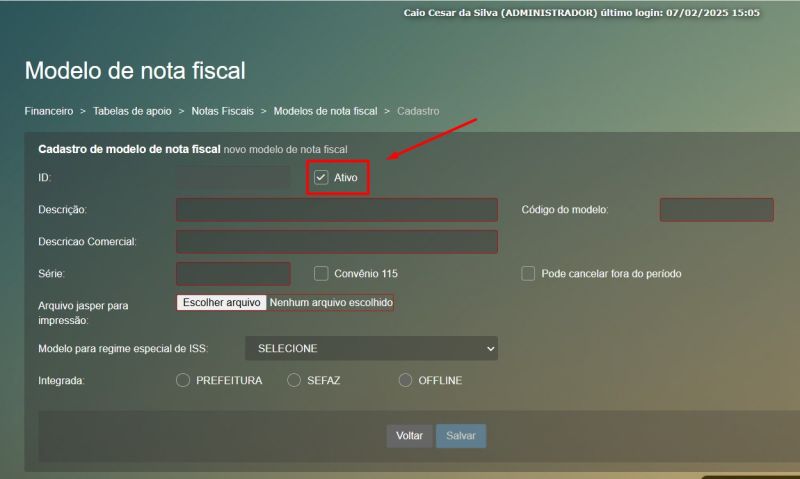
Task: Open the regime especial de ISS dropdown
Action: pos(371,348)
